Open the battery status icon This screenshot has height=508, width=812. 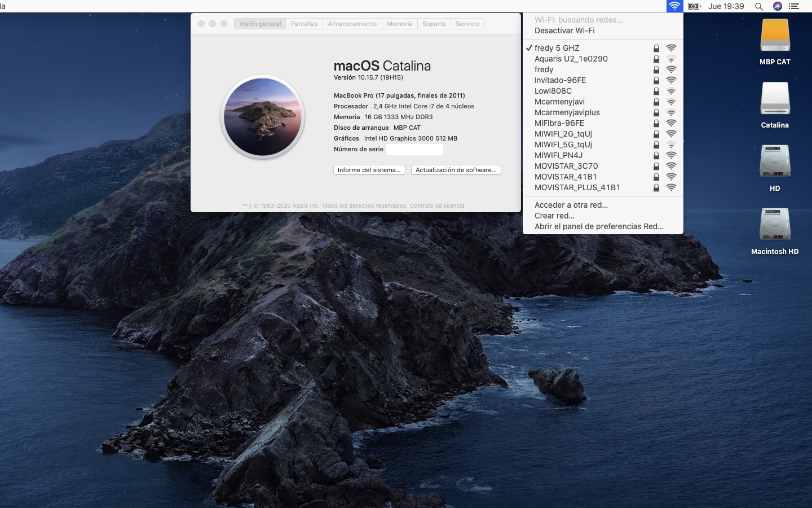(x=694, y=6)
